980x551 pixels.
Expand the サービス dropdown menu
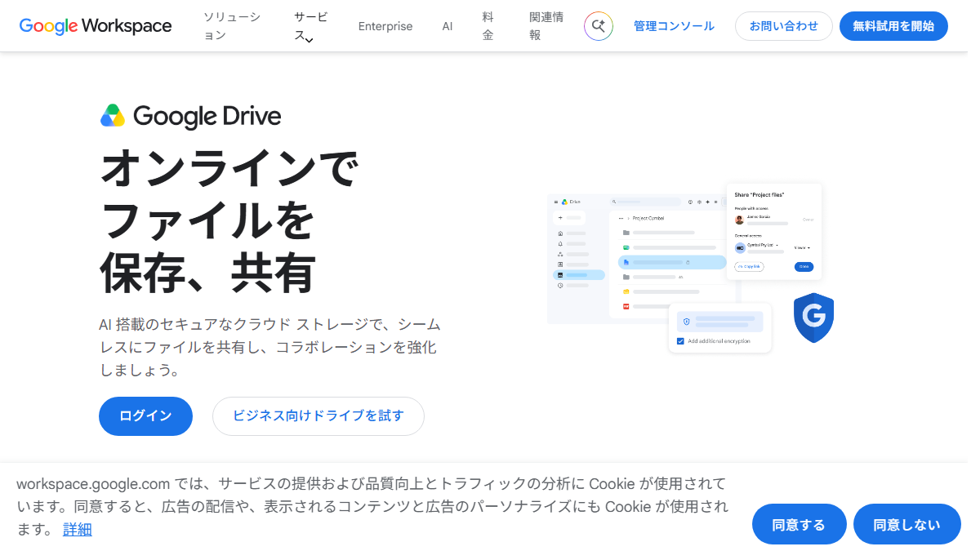(x=310, y=26)
